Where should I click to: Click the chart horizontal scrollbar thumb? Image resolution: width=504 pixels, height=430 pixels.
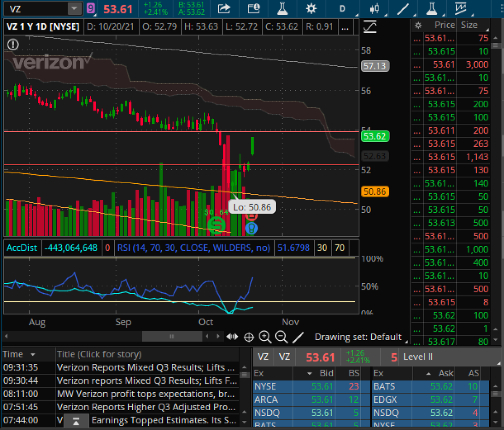(172, 336)
